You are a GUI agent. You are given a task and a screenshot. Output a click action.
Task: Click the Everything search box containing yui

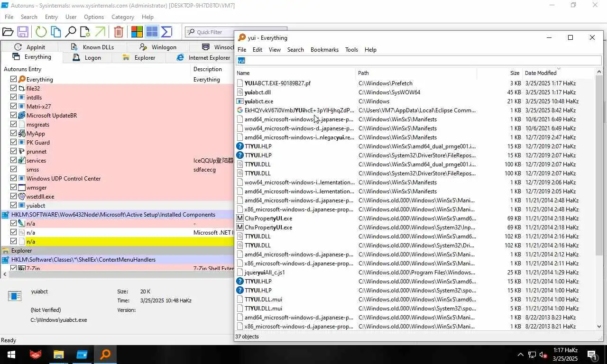[418, 61]
